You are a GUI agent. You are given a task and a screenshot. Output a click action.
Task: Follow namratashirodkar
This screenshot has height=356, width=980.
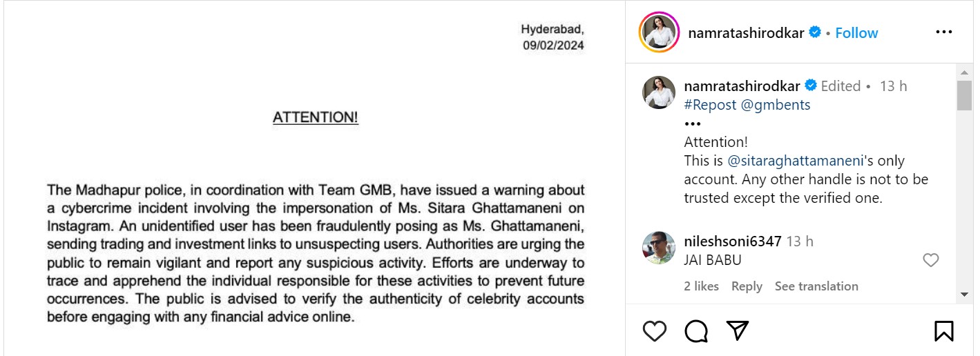point(856,32)
